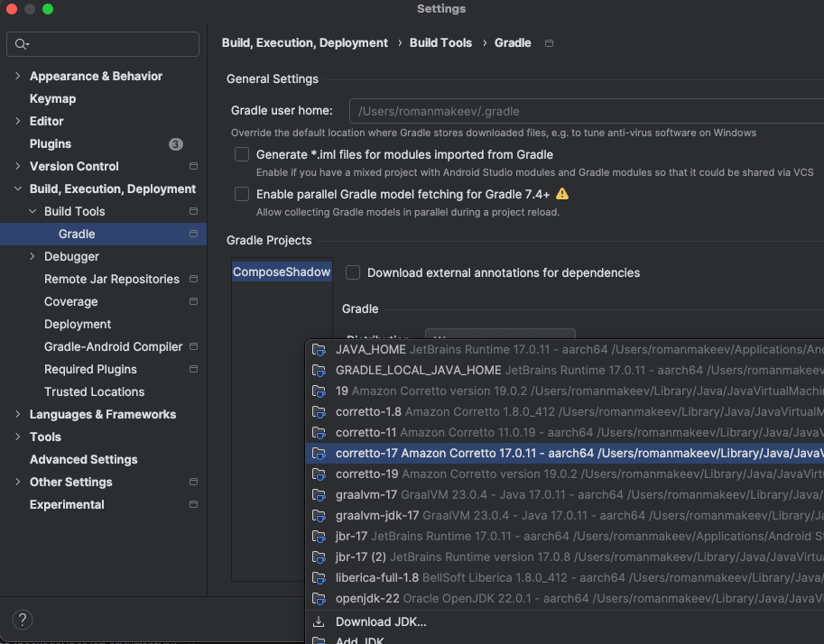The image size is (824, 644).
Task: Click the project-level icon beside Coverage
Action: click(193, 302)
